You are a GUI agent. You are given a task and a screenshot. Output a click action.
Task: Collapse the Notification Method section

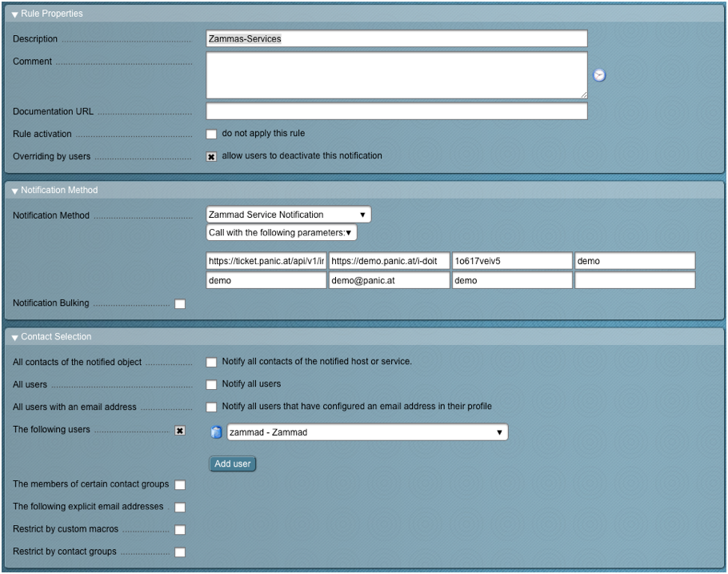(15, 191)
